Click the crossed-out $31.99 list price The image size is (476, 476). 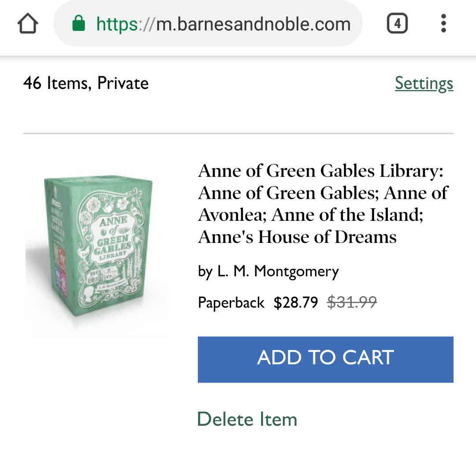[352, 303]
